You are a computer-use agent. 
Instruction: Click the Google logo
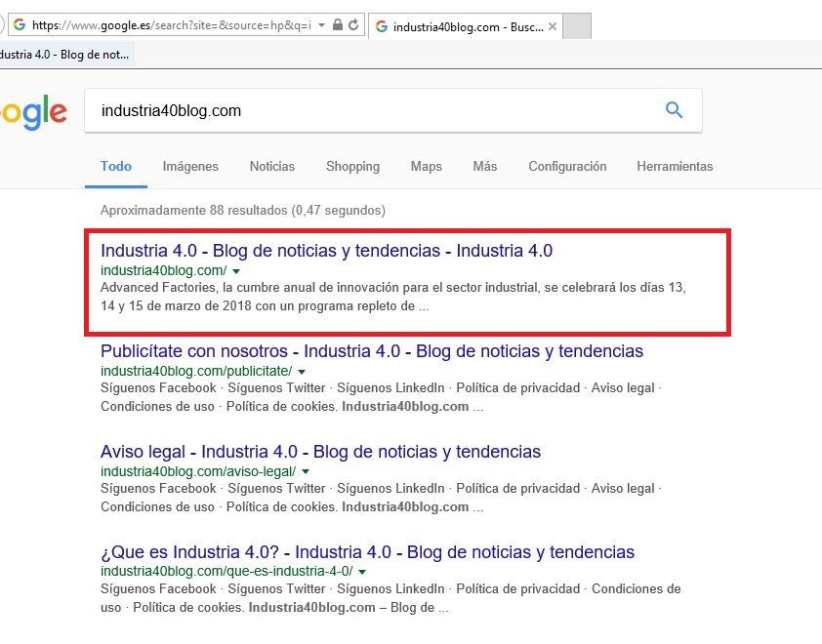[33, 112]
